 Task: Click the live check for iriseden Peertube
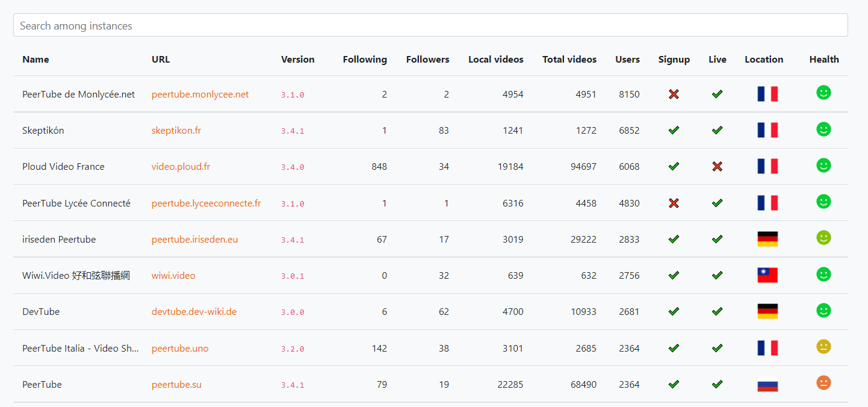coord(717,239)
